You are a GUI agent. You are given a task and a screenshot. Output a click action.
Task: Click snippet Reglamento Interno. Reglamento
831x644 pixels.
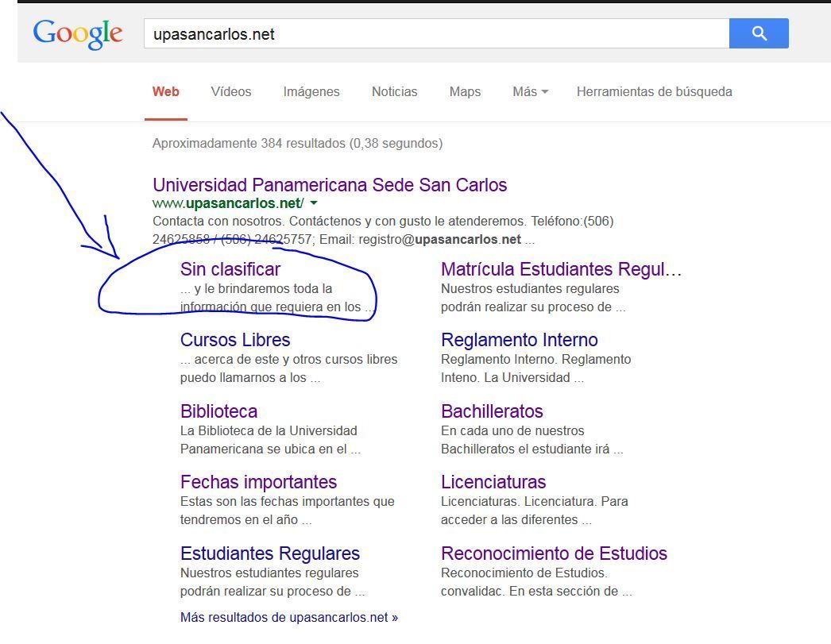coord(535,359)
